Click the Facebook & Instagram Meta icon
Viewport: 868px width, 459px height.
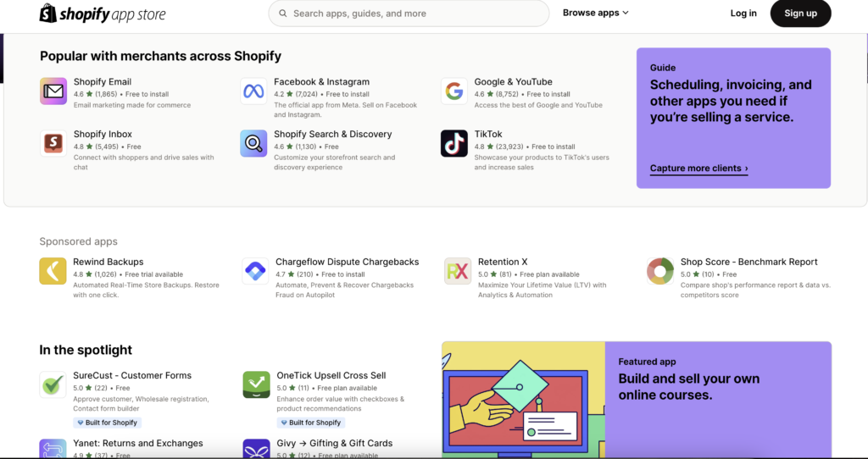(x=253, y=91)
